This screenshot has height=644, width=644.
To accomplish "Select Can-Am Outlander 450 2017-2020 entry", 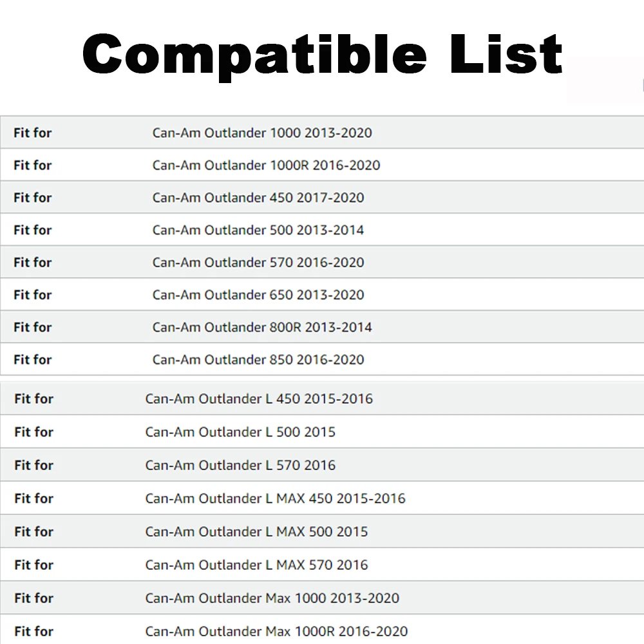I will (x=258, y=198).
